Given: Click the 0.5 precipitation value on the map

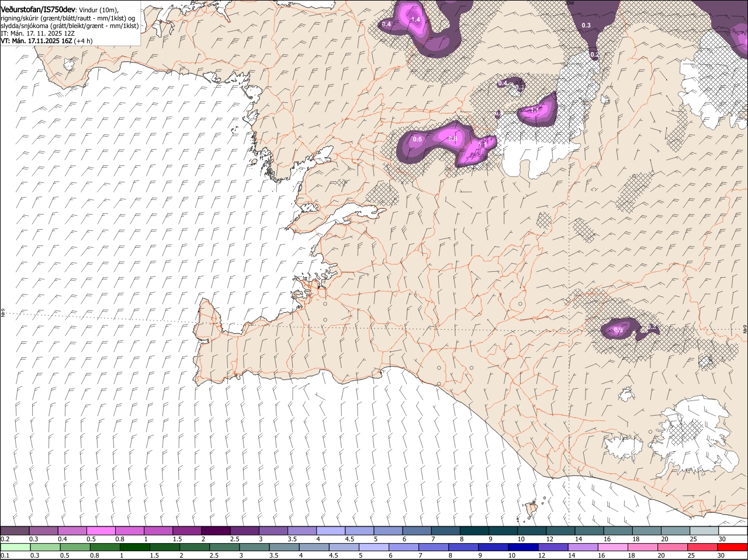Looking at the screenshot, I should pyautogui.click(x=417, y=140).
